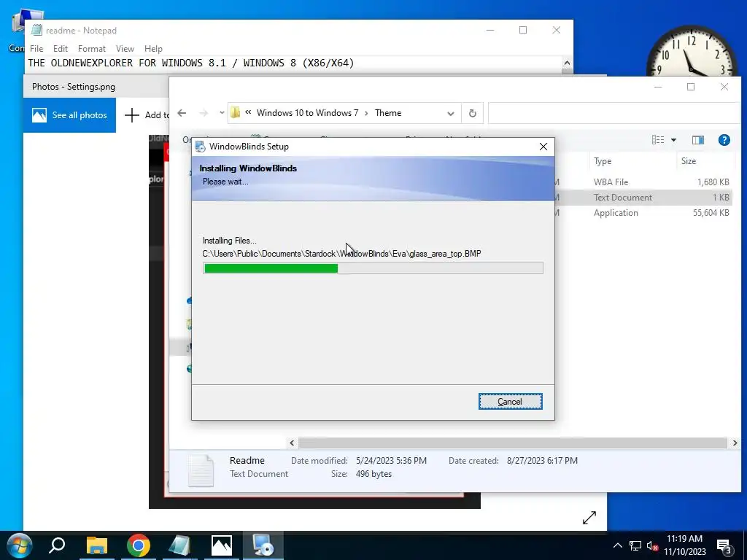747x560 pixels.
Task: Click Size value 496 bytes
Action: click(373, 474)
